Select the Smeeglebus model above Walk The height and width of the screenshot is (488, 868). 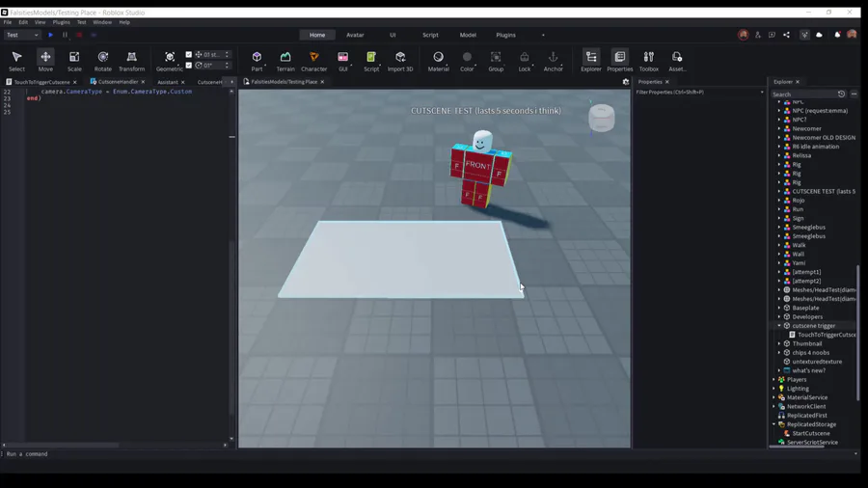tap(808, 236)
